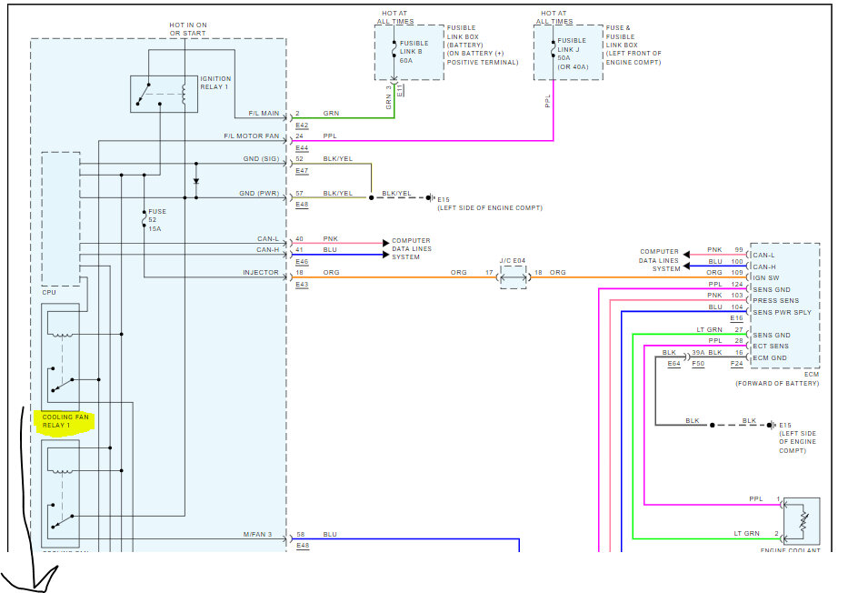868x593 pixels.
Task: Click the E43 connector label under INJECTOR
Action: click(302, 284)
